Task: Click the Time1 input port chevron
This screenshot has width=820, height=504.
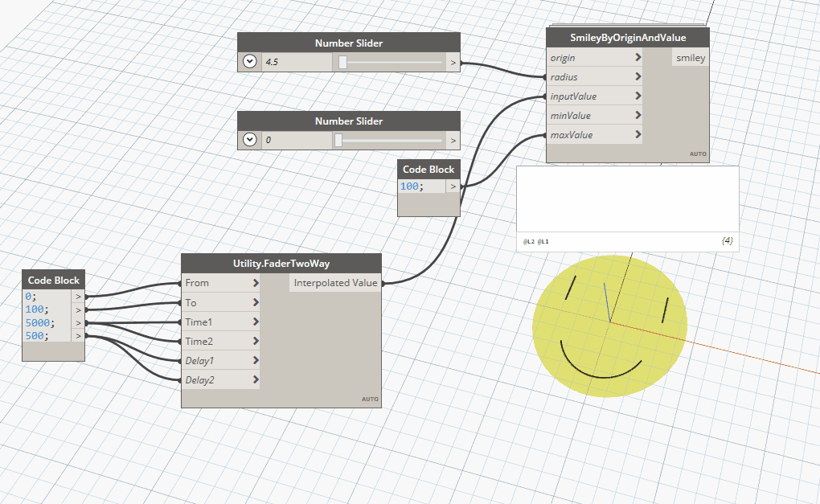Action: 256,322
